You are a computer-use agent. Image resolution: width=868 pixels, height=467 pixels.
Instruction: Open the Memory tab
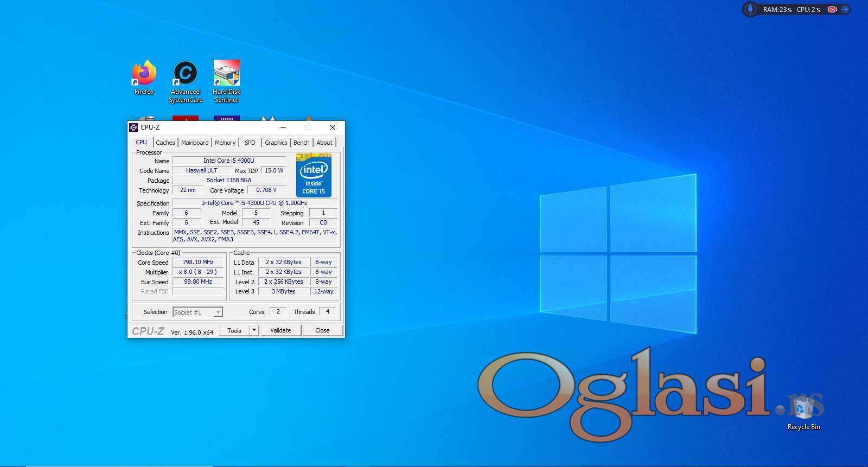click(x=225, y=143)
